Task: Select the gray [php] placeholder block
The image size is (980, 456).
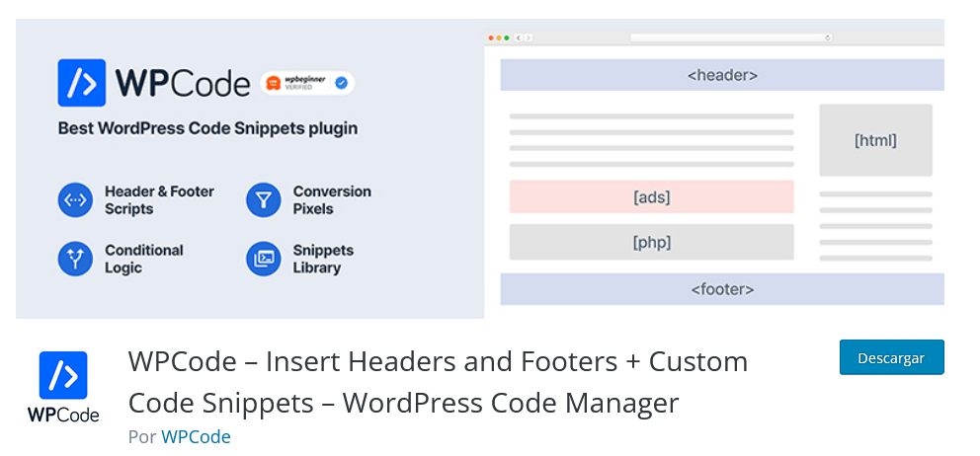Action: click(x=651, y=242)
